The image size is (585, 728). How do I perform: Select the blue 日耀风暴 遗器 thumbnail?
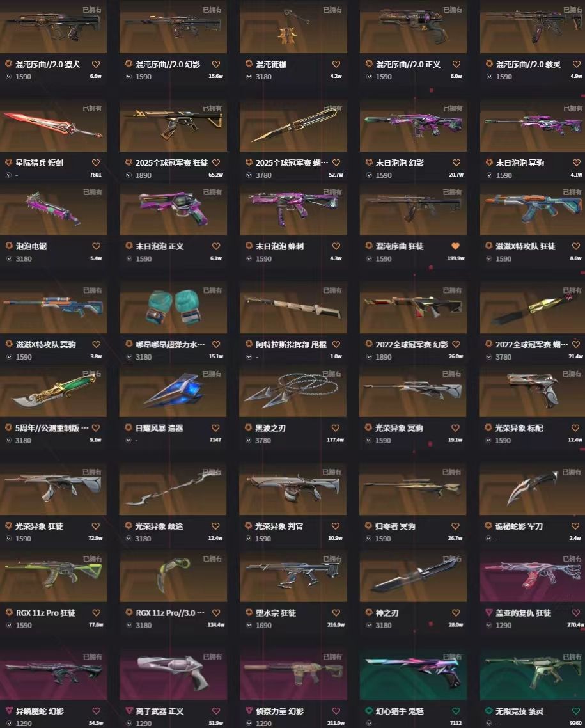click(x=173, y=391)
